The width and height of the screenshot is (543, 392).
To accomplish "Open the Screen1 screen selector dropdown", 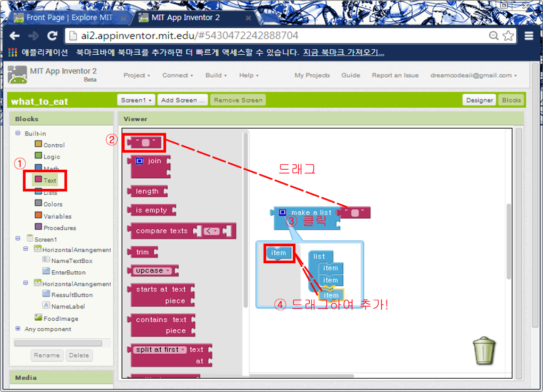I will pos(136,100).
